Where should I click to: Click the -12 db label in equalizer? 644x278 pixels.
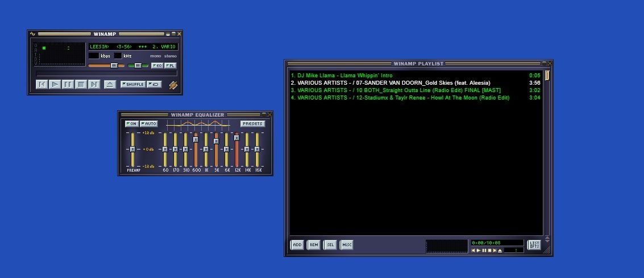(x=148, y=167)
